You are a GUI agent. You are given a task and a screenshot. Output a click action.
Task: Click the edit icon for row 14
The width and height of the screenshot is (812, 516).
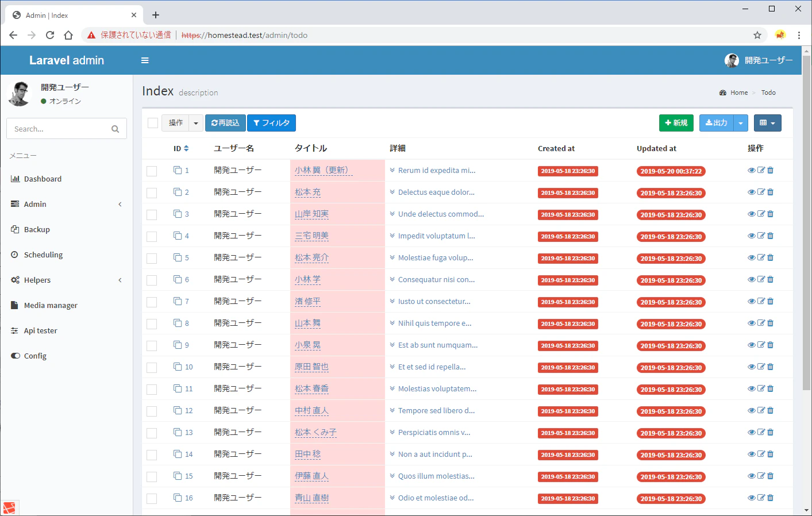(x=761, y=454)
